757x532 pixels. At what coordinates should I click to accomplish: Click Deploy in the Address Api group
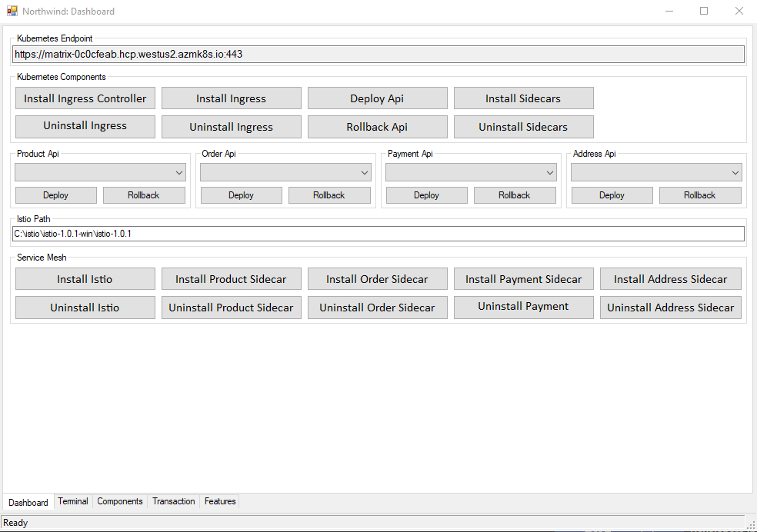click(612, 195)
